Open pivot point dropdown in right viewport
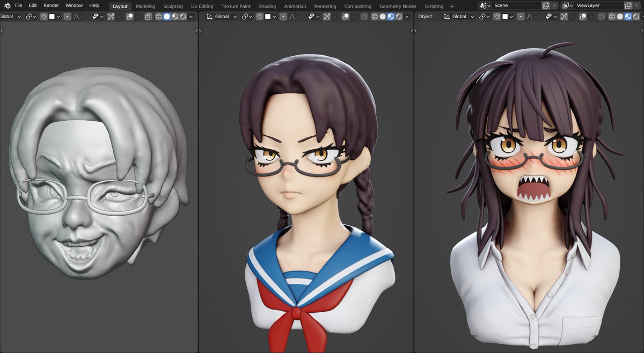Screen dimensions: 644x353 click(x=484, y=17)
